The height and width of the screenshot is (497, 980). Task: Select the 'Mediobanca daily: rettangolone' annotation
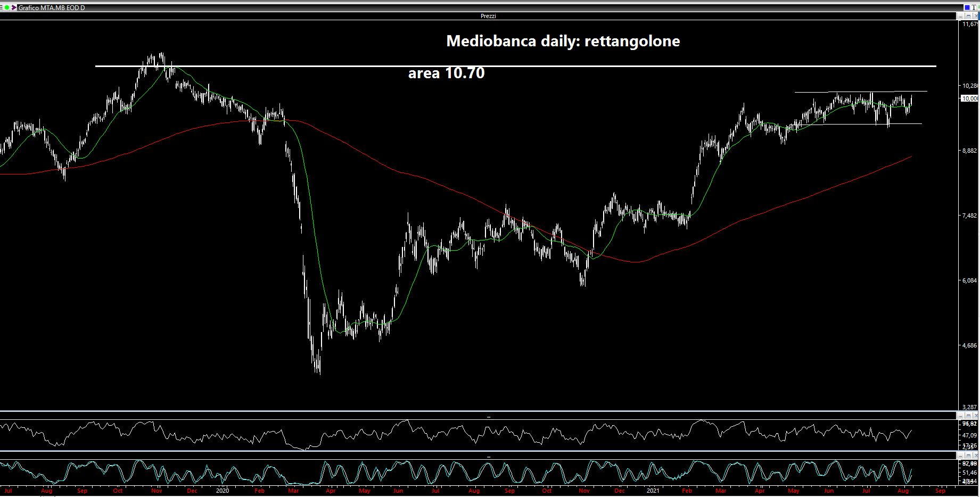[563, 41]
